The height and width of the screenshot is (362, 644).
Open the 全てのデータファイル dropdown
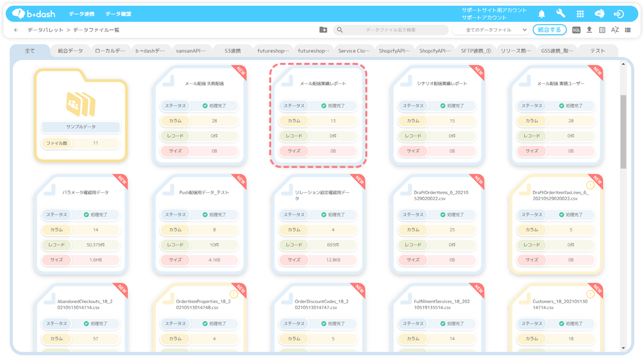pyautogui.click(x=491, y=30)
